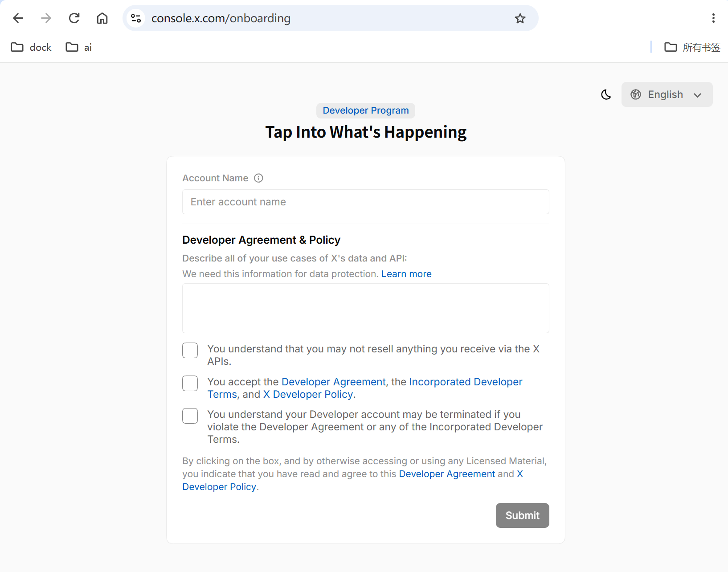Open the English language dropdown

click(x=667, y=94)
